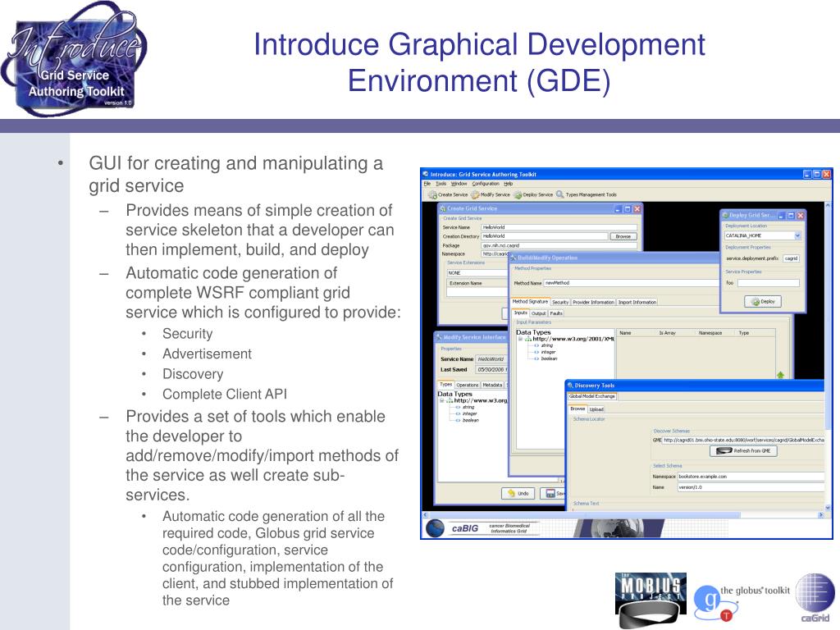
Task: Click the Is Array column header
Action: coord(667,333)
